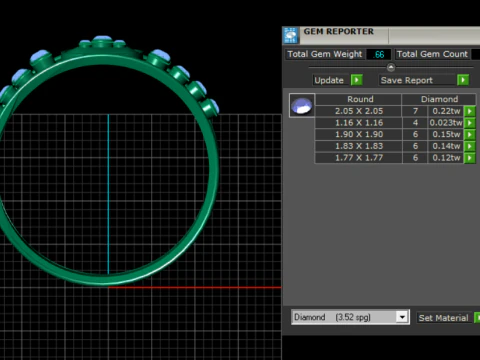The height and width of the screenshot is (360, 480).
Task: Click the count 4 cell
Action: point(415,123)
